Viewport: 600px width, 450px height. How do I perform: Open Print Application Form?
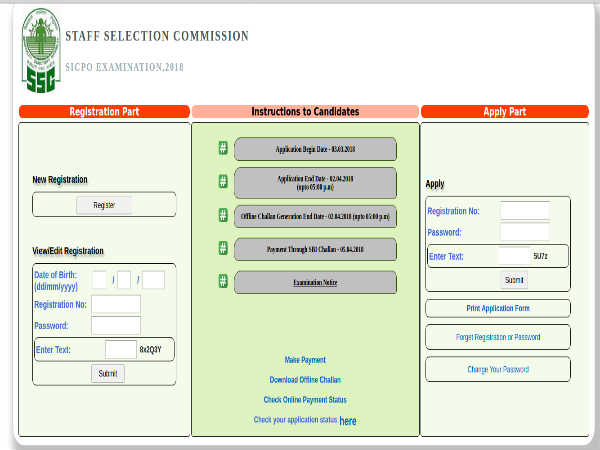tap(498, 308)
